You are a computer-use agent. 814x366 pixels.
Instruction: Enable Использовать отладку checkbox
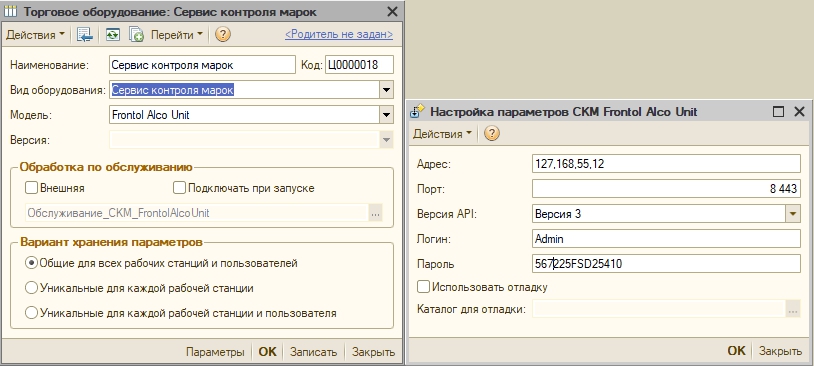click(x=424, y=287)
